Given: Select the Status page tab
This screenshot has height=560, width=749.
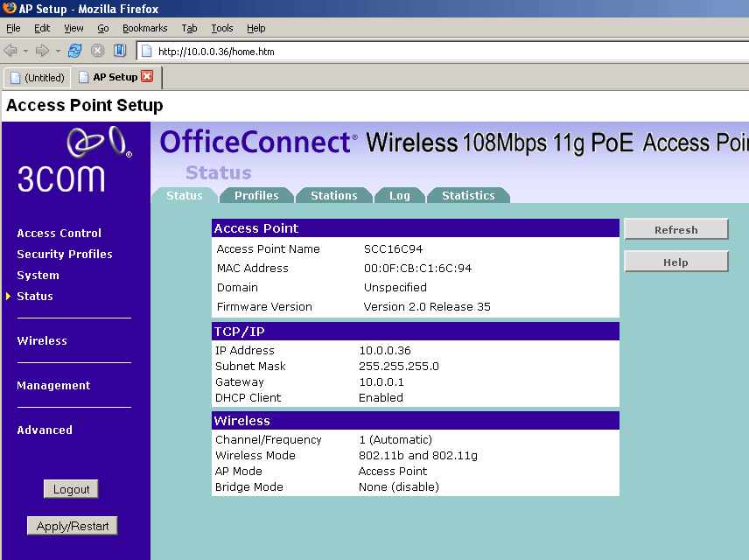Looking at the screenshot, I should (185, 195).
